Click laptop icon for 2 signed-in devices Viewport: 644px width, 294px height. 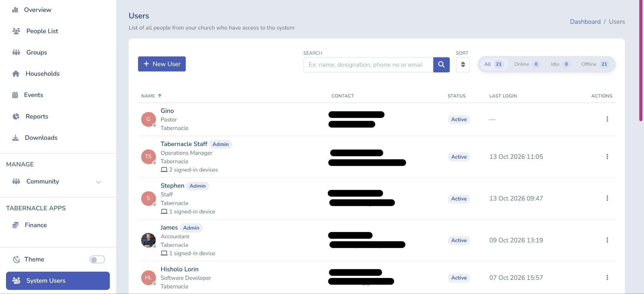tap(164, 170)
